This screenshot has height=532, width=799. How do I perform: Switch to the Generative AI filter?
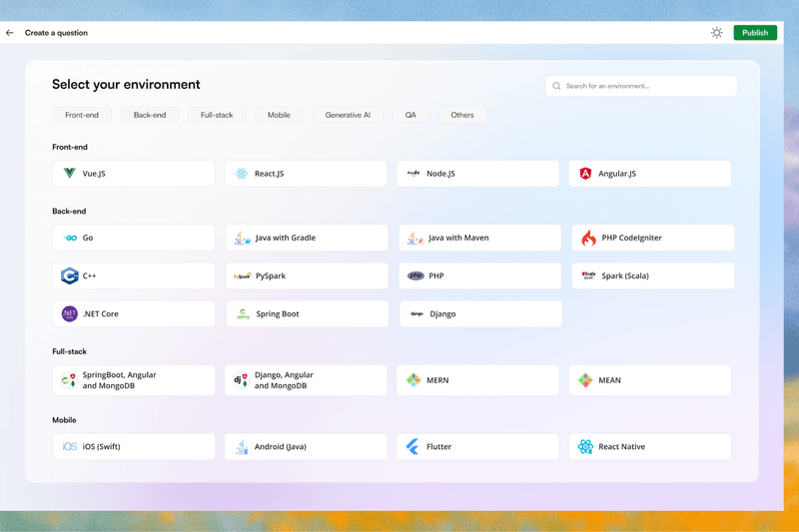[x=348, y=115]
